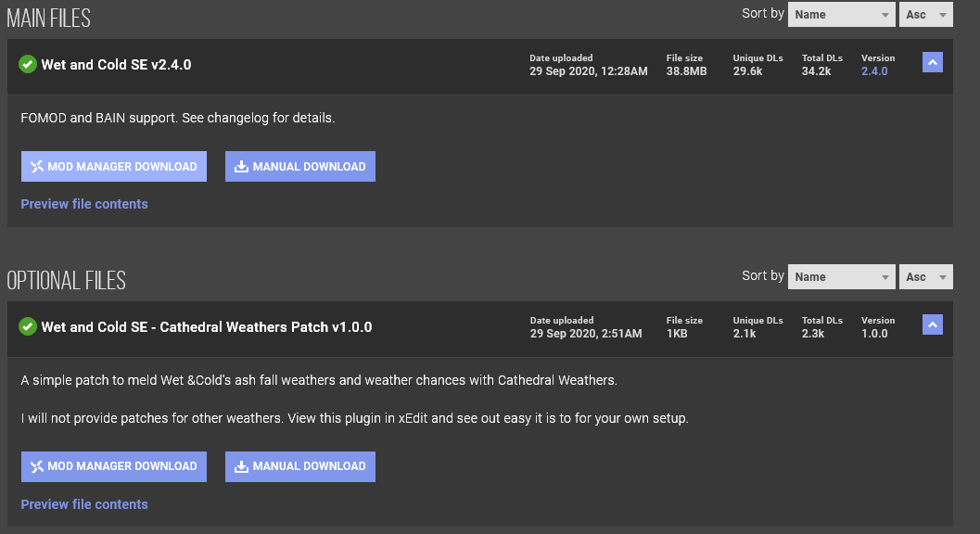Viewport: 980px width, 534px height.
Task: Click the OPTIONAL FILES heading
Action: coord(66,280)
